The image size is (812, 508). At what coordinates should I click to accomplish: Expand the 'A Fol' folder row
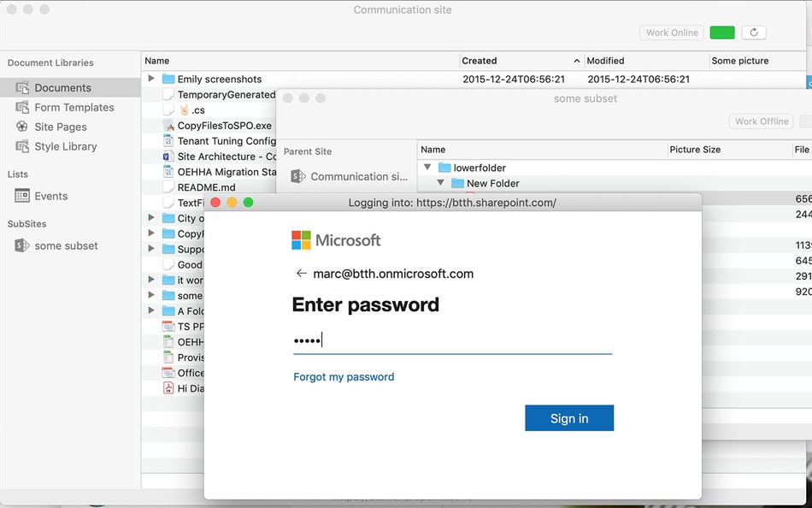point(151,310)
